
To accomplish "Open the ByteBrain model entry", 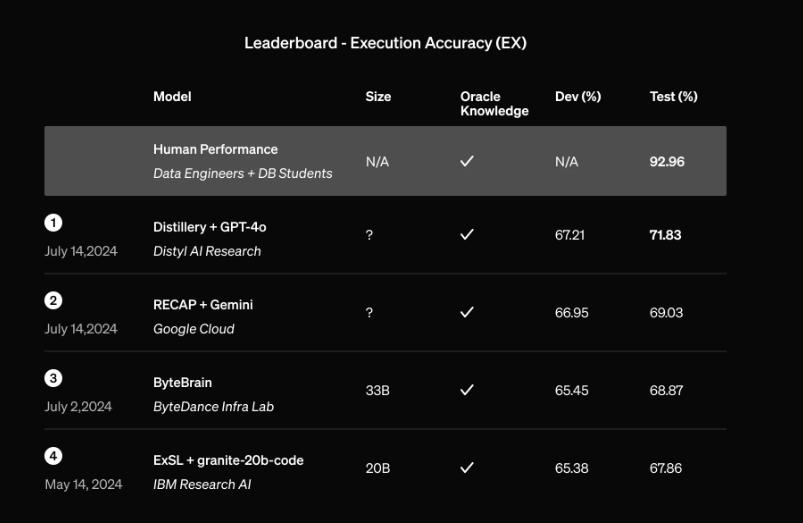I will [182, 383].
